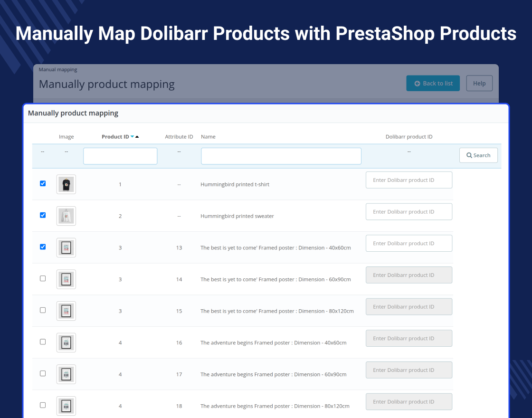Click Dolibarr product ID field for attribute 15

pos(409,307)
